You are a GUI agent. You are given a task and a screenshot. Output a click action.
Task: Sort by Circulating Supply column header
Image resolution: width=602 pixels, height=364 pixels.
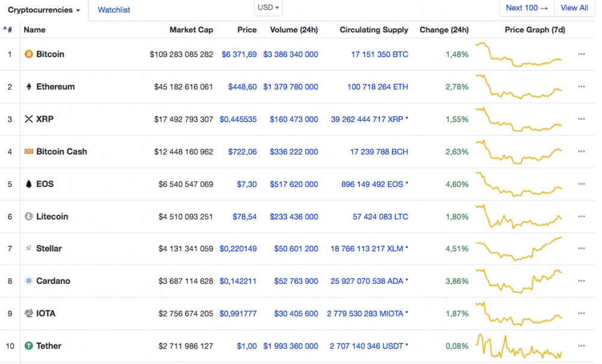(x=374, y=29)
